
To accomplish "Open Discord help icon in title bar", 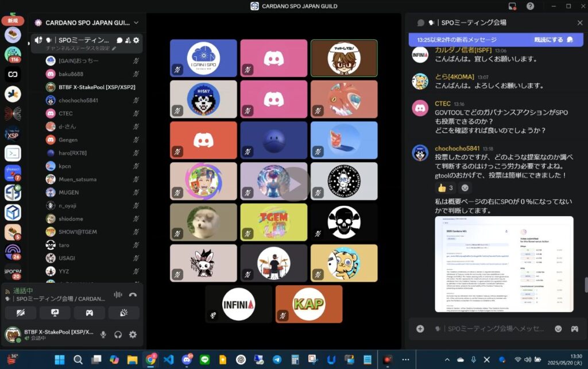I will (x=530, y=6).
